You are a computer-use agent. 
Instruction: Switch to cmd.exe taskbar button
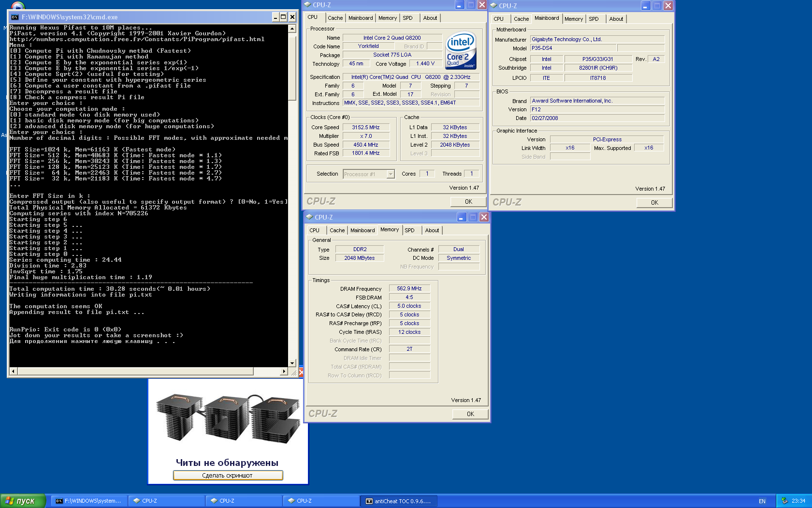[90, 501]
